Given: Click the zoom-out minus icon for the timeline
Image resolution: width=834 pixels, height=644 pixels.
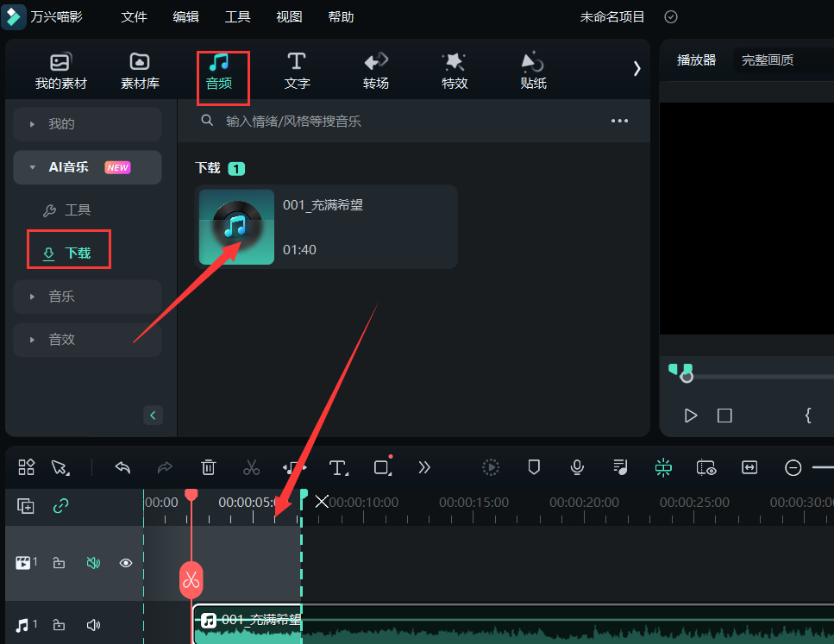Looking at the screenshot, I should tap(793, 467).
